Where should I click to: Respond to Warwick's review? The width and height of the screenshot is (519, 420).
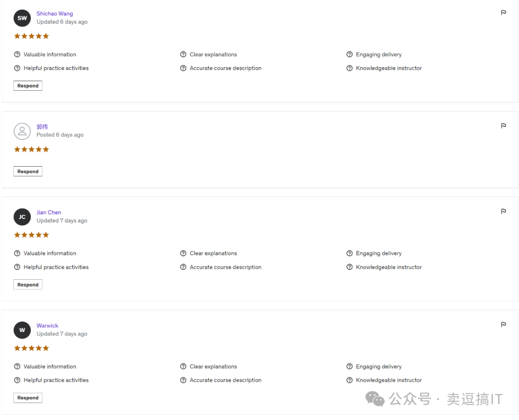pos(28,398)
